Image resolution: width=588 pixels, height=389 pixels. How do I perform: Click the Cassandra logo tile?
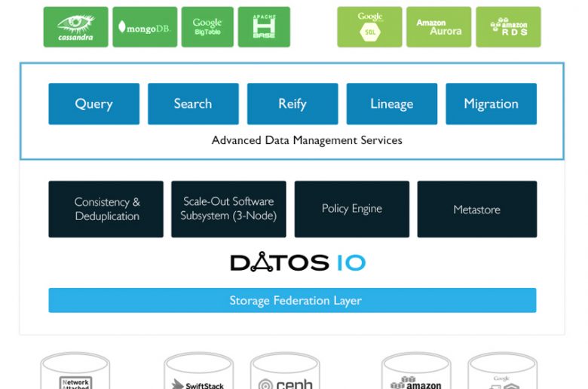coord(75,27)
